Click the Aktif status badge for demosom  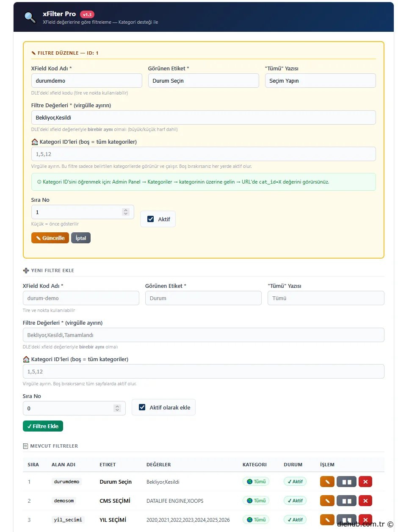click(x=295, y=501)
